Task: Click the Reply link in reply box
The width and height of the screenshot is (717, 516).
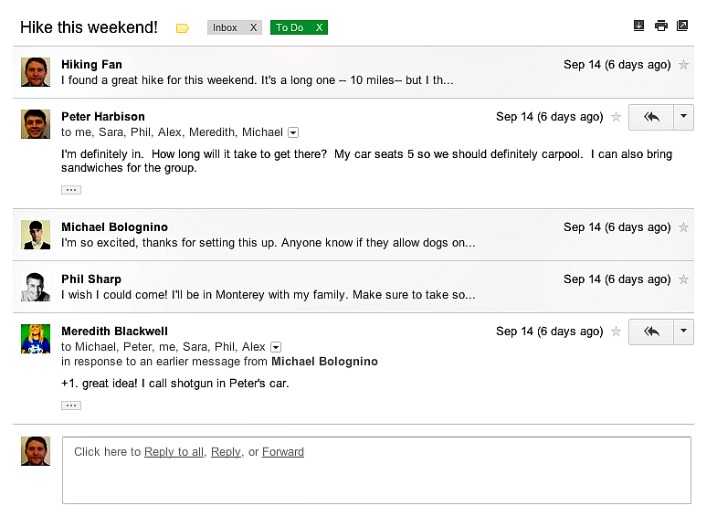Action: pos(225,452)
